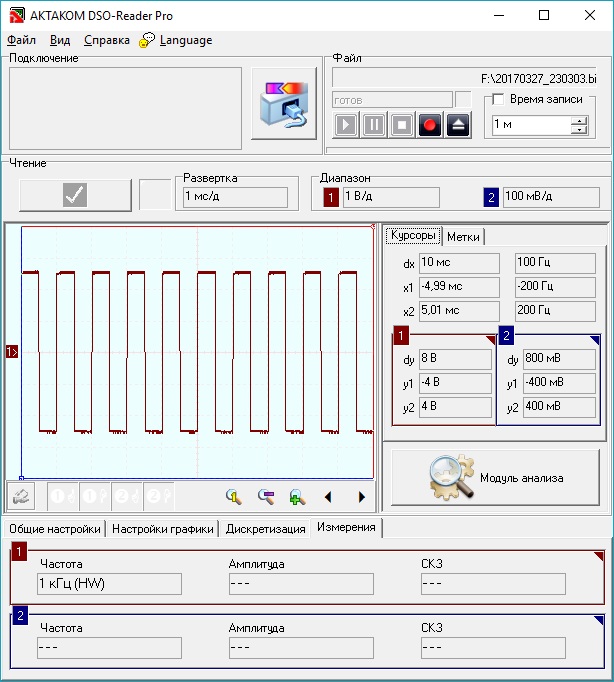Click the empty Подключение connection list
This screenshot has width=614, height=682.
pyautogui.click(x=126, y=108)
